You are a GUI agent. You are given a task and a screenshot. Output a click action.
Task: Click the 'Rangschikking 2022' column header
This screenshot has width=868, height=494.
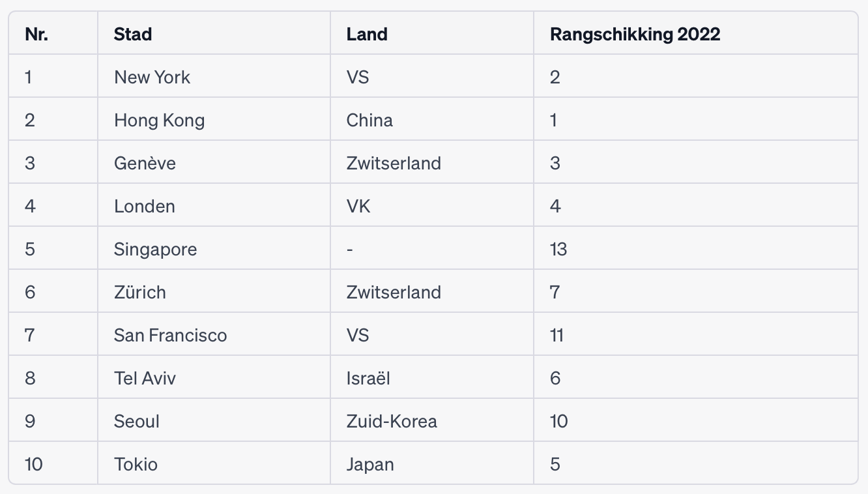(x=635, y=34)
